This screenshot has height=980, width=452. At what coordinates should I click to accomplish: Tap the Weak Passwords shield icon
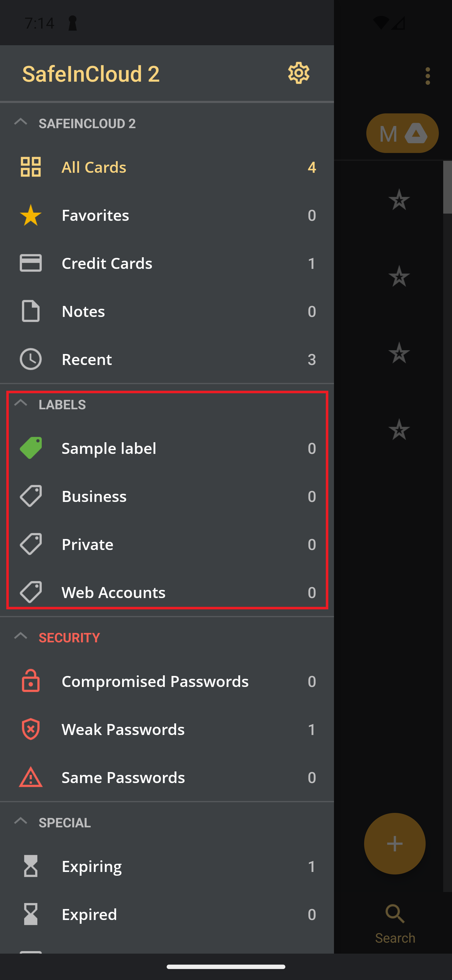coord(31,729)
